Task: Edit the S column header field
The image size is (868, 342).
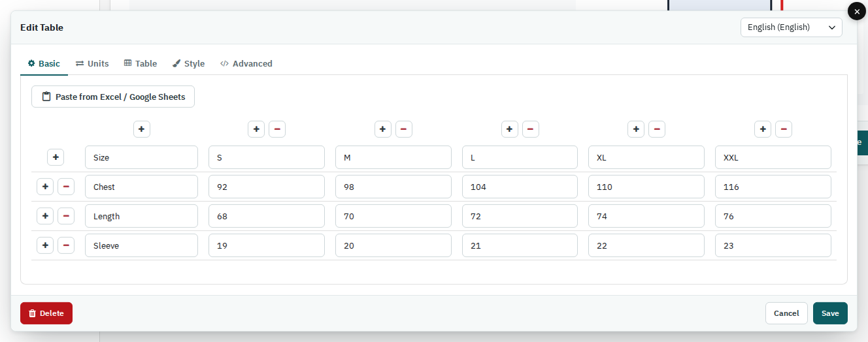Action: click(267, 157)
